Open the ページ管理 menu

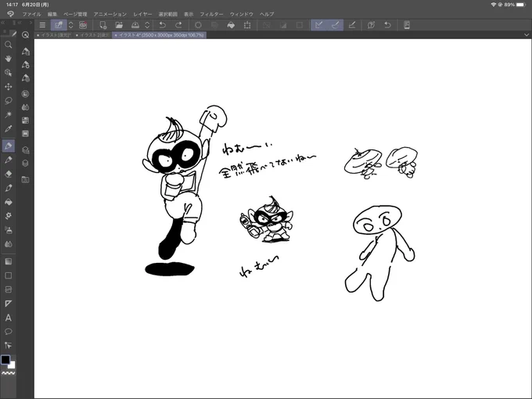click(75, 14)
